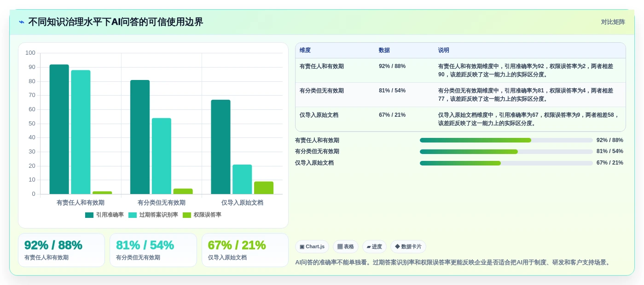644x285 pixels.
Task: Toggle the 权限误答率 legend entry
Action: click(202, 215)
